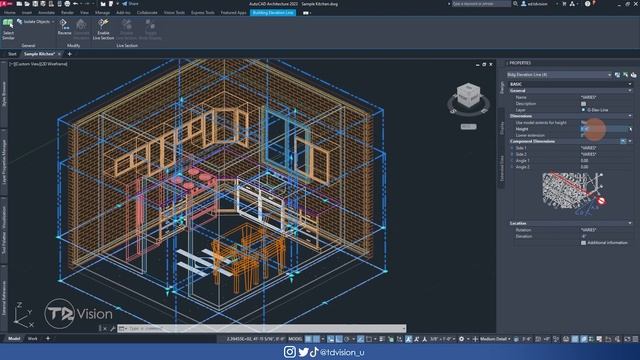Open the Isolate Objects dropdown
This screenshot has height=360, width=640.
click(36, 22)
